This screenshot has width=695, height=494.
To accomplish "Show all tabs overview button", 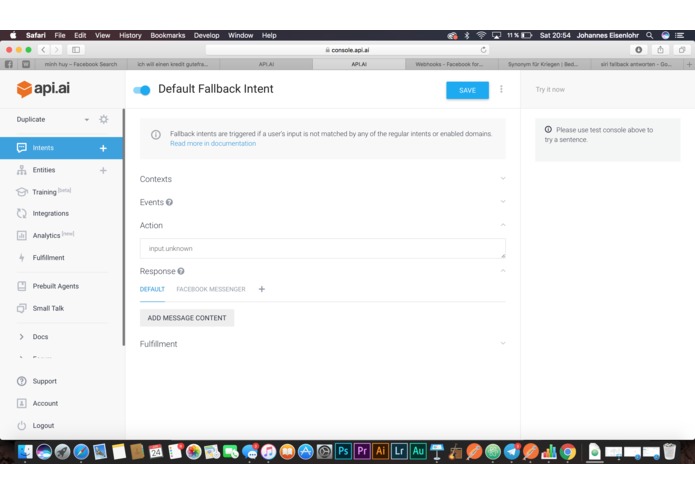I will 682,50.
